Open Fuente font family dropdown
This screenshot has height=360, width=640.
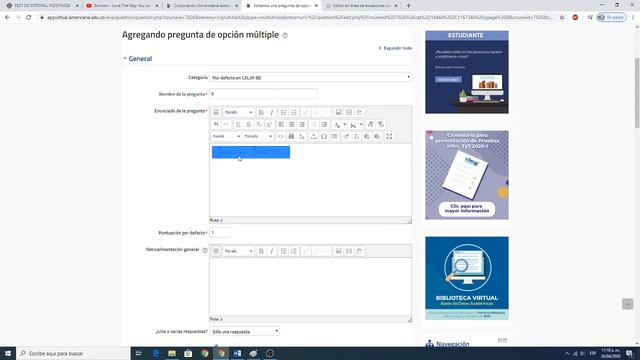coord(226,136)
